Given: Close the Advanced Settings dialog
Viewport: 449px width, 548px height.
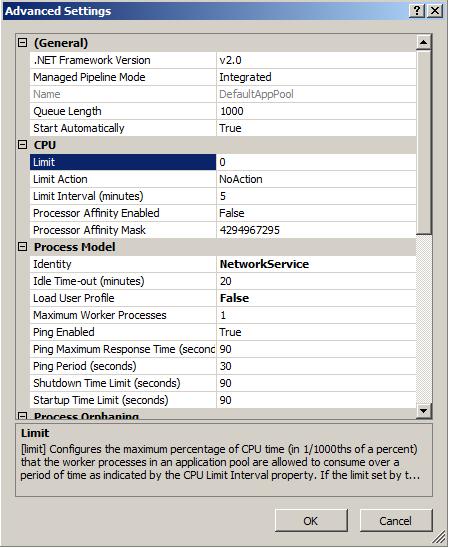Looking at the screenshot, I should coord(435,10).
